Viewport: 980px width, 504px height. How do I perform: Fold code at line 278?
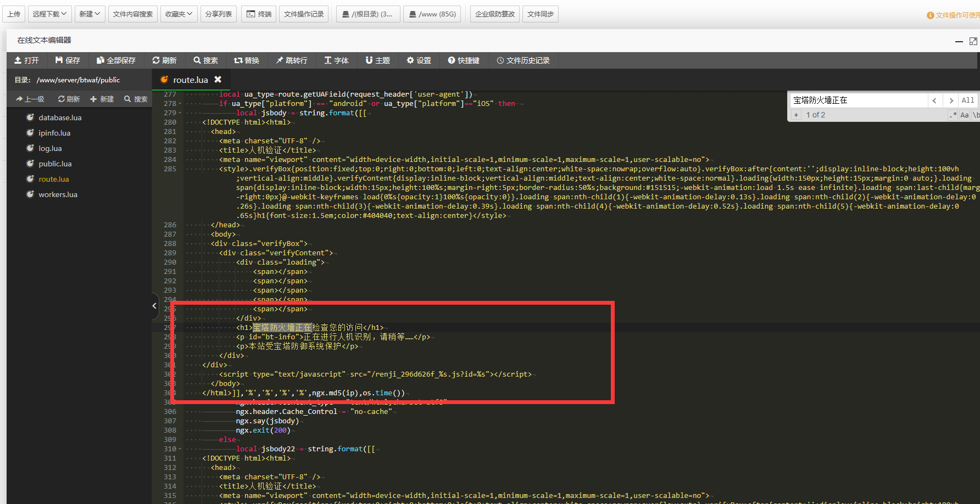pos(180,104)
